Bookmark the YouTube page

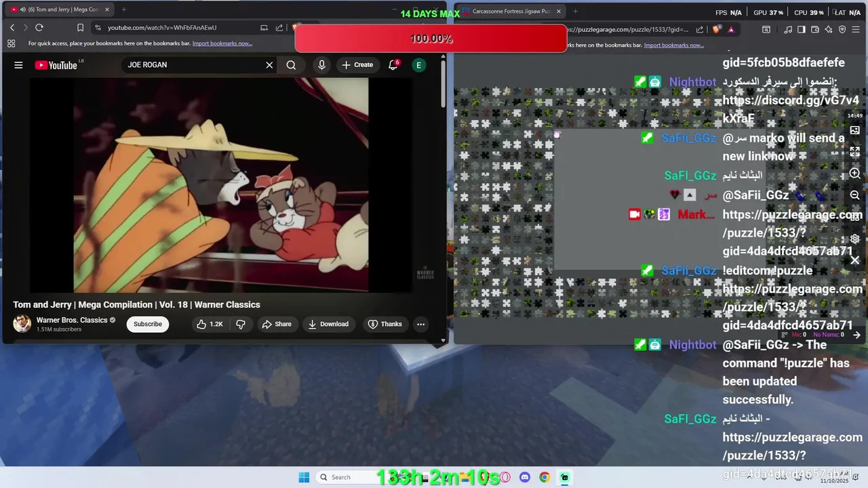[x=80, y=28]
